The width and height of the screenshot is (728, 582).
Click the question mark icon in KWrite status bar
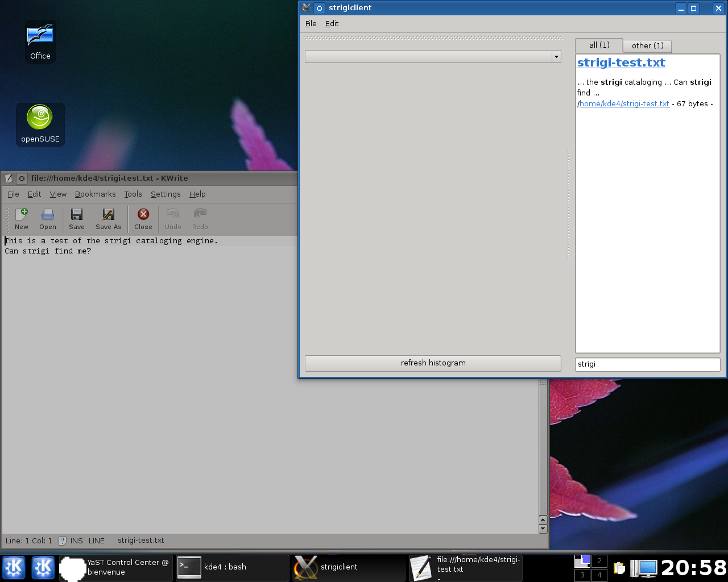coord(63,541)
